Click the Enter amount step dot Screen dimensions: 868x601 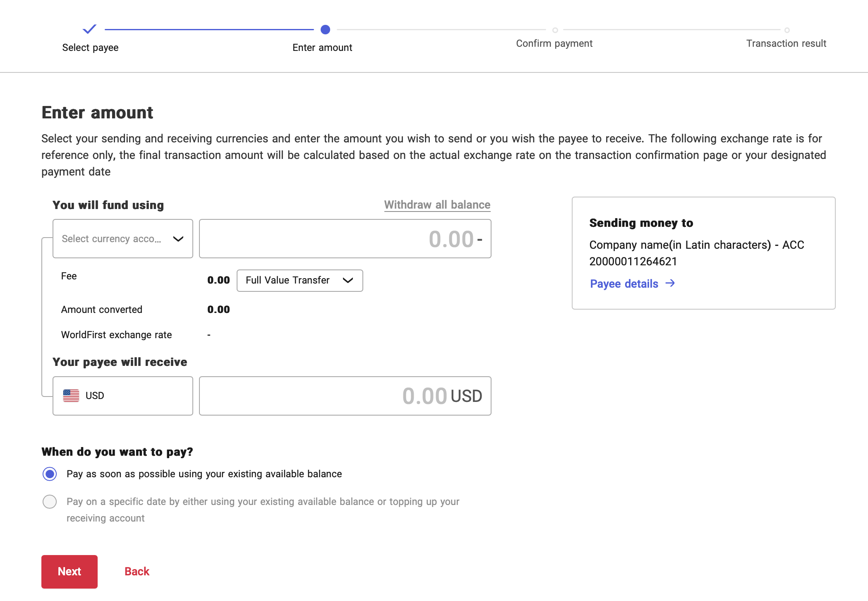click(x=325, y=29)
